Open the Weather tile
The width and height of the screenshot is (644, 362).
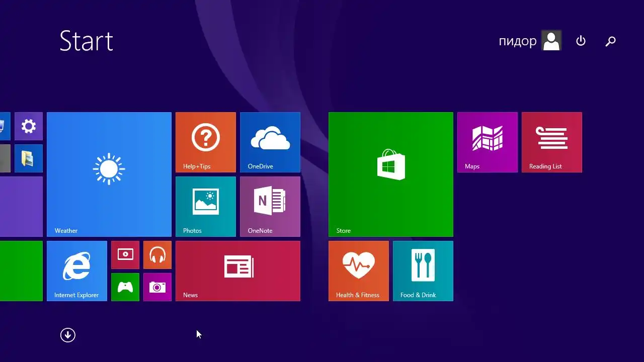pos(109,174)
